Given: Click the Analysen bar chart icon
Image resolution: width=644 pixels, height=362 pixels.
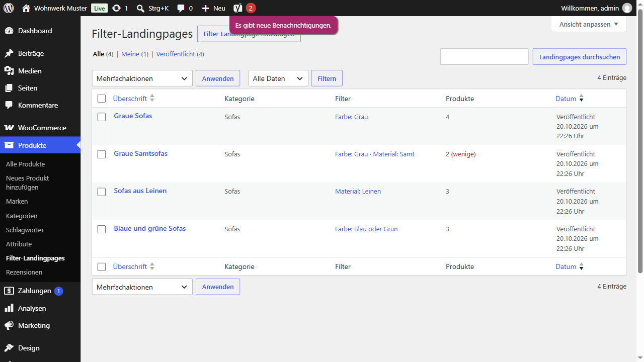Looking at the screenshot, I should (x=9, y=308).
